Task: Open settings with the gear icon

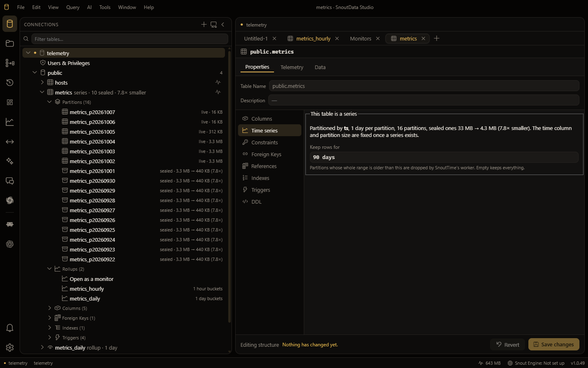Action: (x=10, y=348)
